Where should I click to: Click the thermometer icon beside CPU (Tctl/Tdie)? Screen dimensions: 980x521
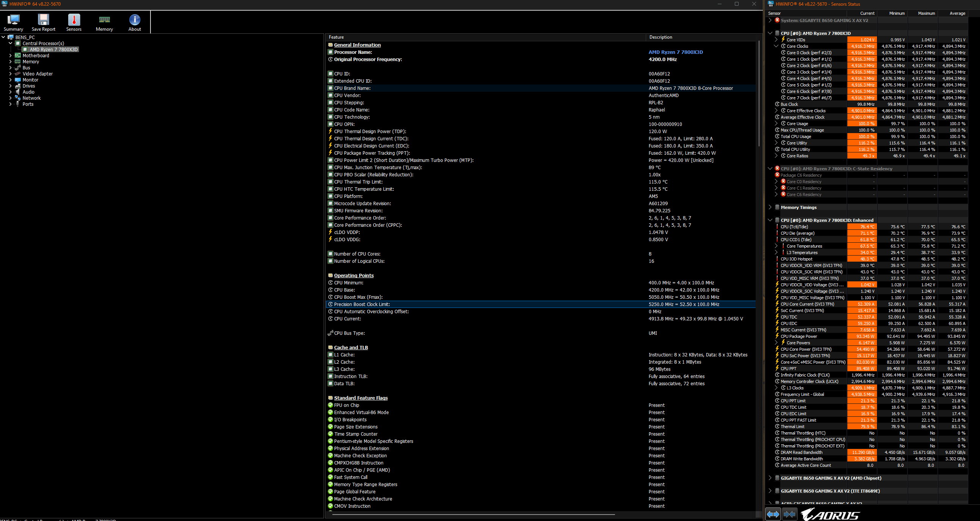point(777,227)
